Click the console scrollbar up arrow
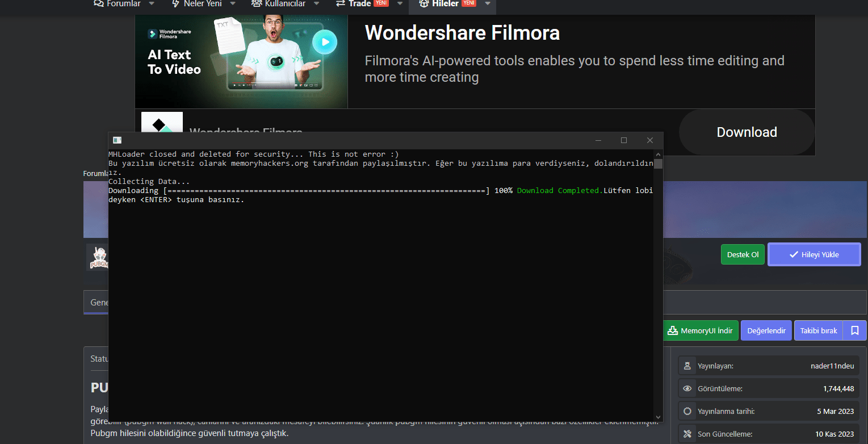Viewport: 868px width, 444px height. [x=658, y=154]
